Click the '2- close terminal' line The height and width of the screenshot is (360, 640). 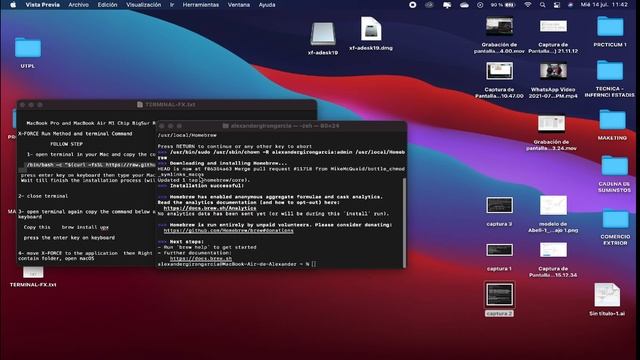pyautogui.click(x=43, y=196)
